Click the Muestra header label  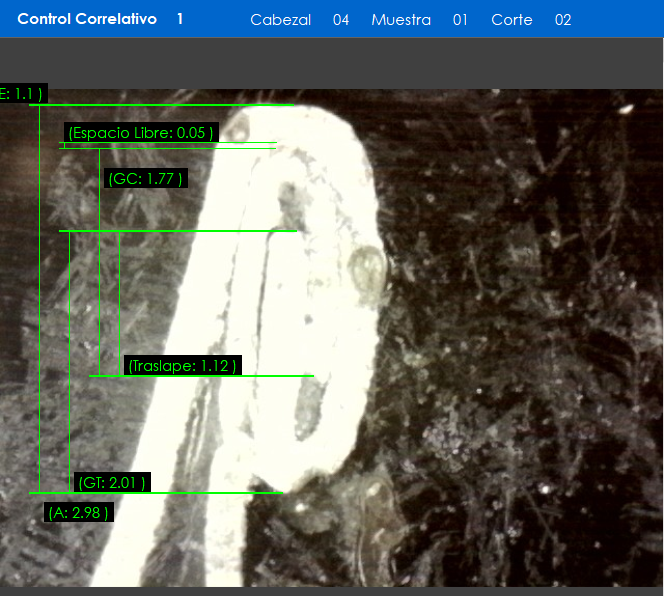pos(400,20)
